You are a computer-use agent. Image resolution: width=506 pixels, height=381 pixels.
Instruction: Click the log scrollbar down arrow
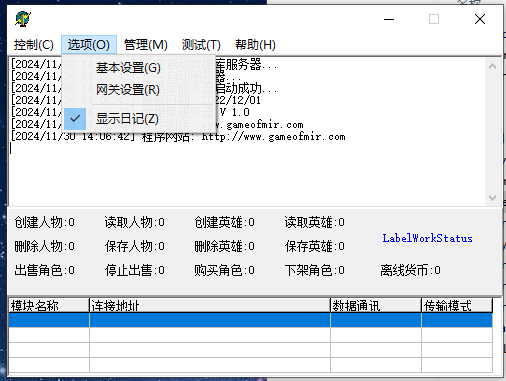click(x=492, y=198)
